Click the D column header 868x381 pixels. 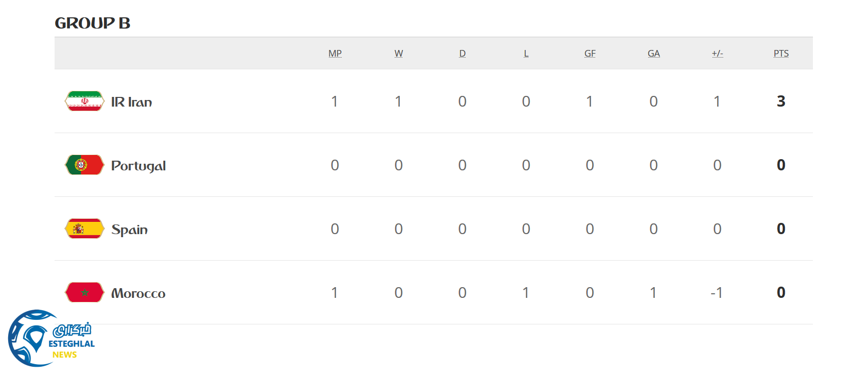(463, 54)
